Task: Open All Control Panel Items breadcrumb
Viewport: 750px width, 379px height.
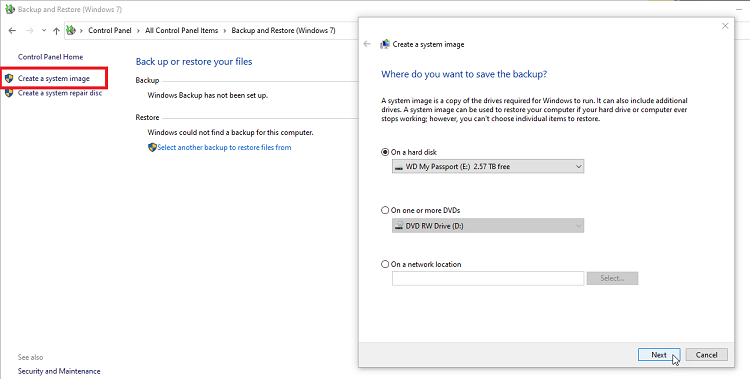Action: [181, 30]
